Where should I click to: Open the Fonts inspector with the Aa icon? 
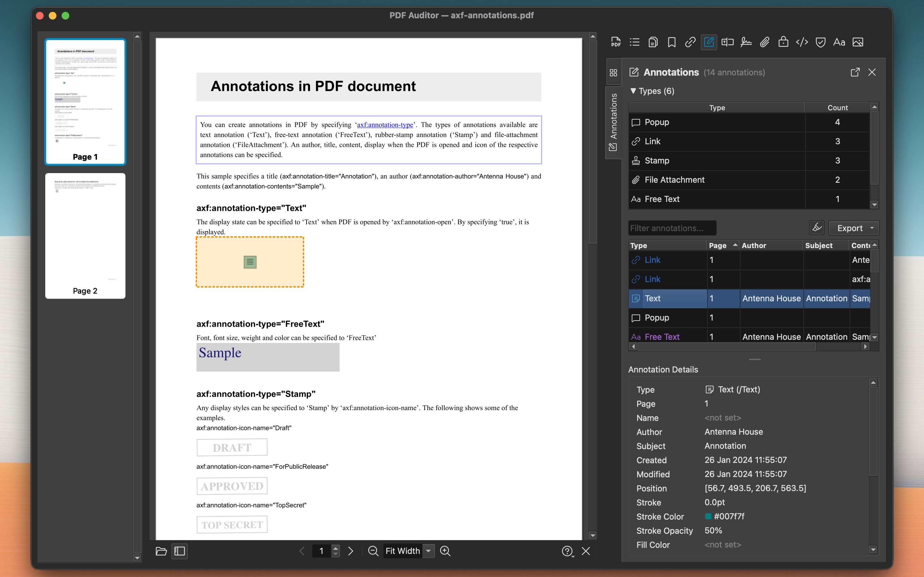tap(838, 42)
